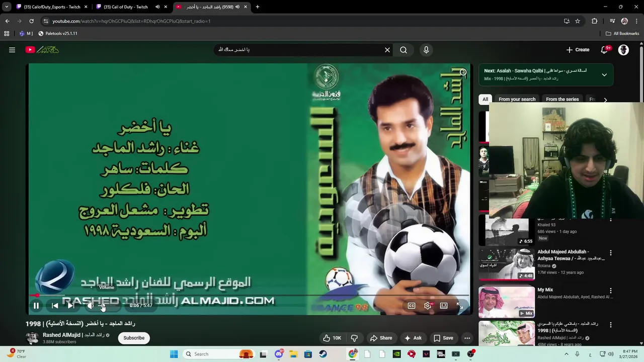Screen dimensions: 644x362
Task: Dislike the video
Action: [x=354, y=338]
